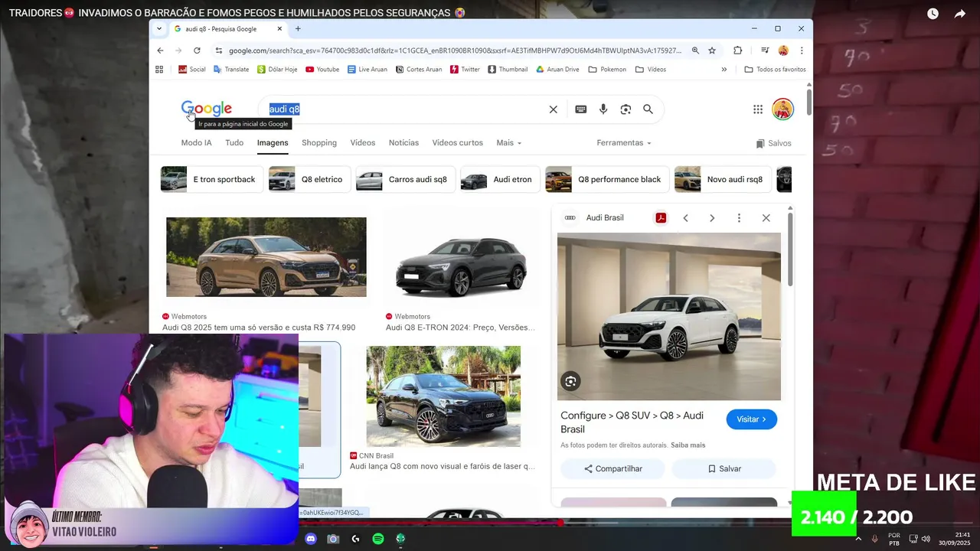980x551 pixels.
Task: Open the on-screen keyboard icon in search box
Action: tap(580, 109)
